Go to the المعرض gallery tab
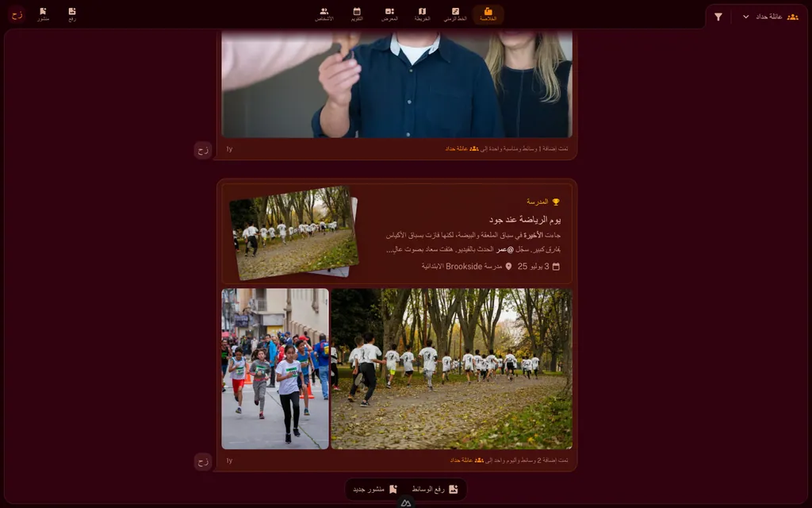Viewport: 812px width, 508px height. pos(389,14)
